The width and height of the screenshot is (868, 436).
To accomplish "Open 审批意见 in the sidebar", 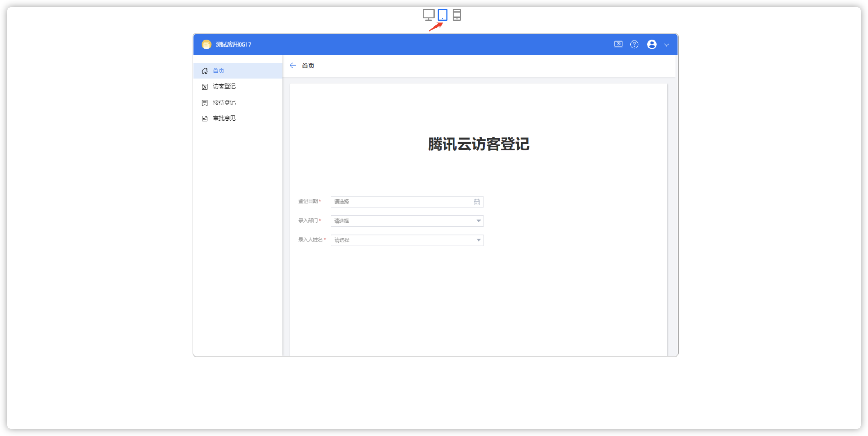I will [x=238, y=118].
